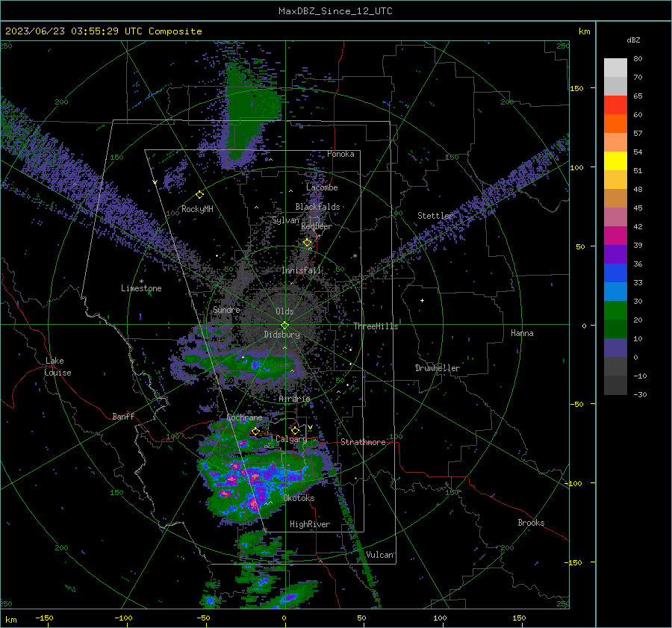The height and width of the screenshot is (628, 672).
Task: Click the Cochrane town label
Action: tap(244, 417)
